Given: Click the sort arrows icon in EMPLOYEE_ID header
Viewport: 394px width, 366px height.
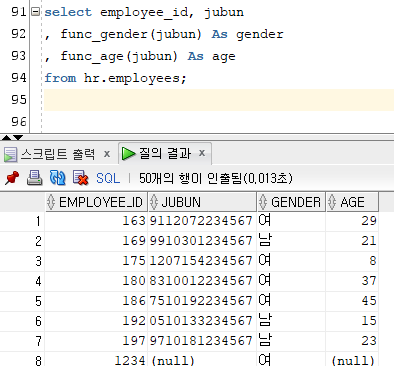Looking at the screenshot, I should [x=51, y=202].
